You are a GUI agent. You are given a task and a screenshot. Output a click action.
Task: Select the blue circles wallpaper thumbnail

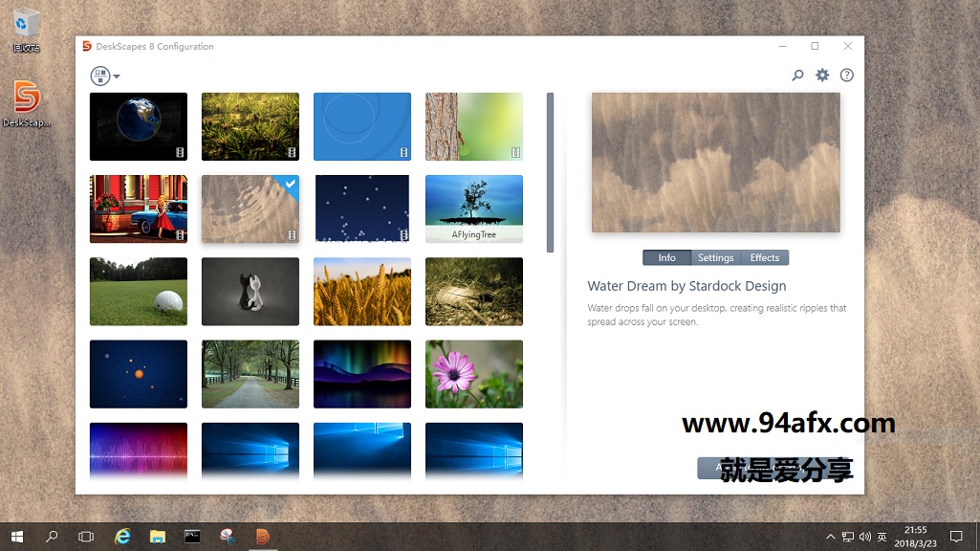pyautogui.click(x=361, y=126)
